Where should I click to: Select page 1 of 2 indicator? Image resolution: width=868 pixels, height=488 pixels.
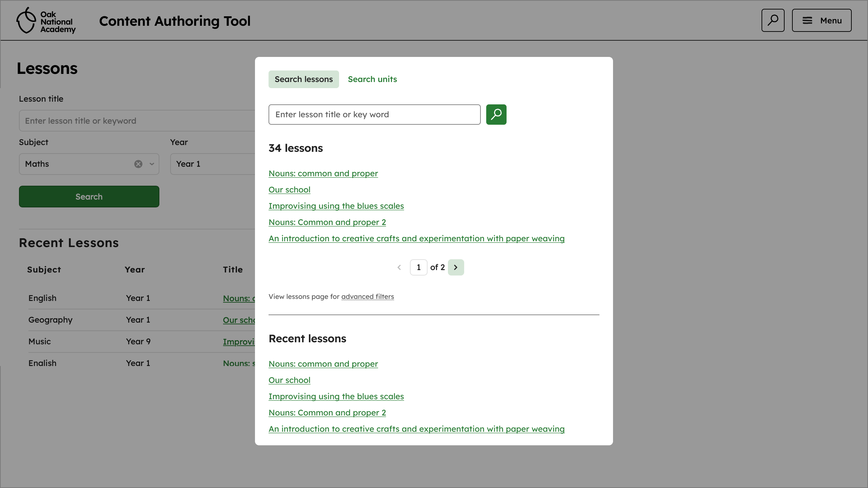(x=418, y=267)
